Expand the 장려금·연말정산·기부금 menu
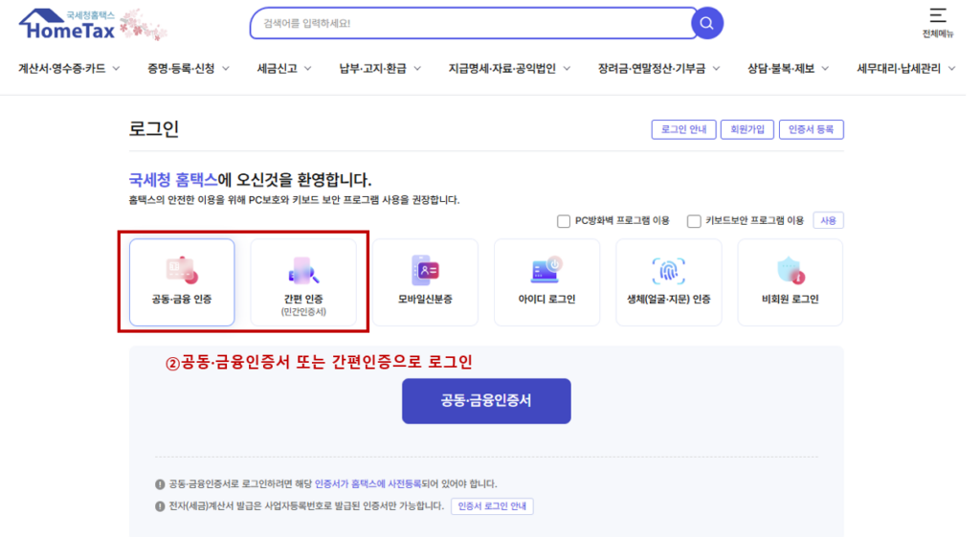 point(658,69)
